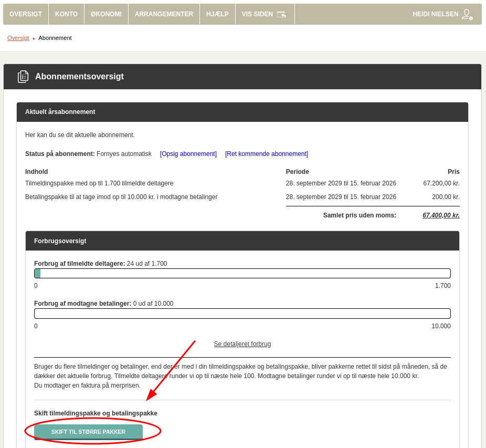Open the Hjælp menu
Screen dimensions: 486x448
(x=217, y=14)
